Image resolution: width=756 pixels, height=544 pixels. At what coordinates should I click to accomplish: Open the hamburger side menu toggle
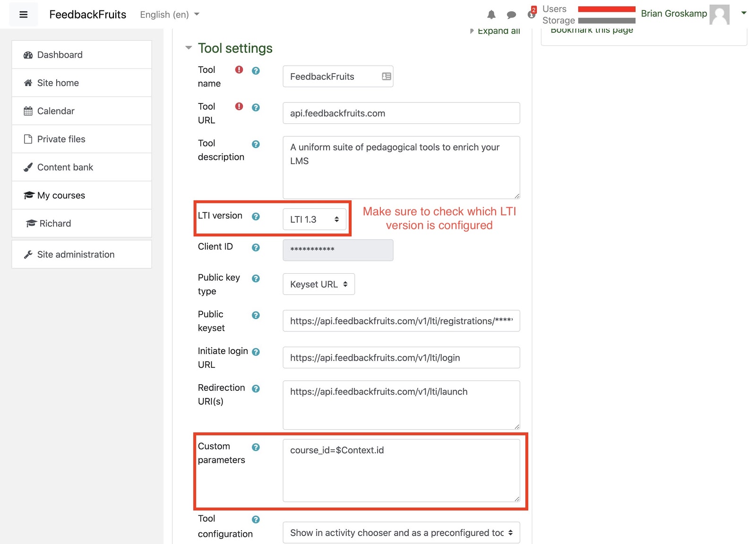tap(23, 15)
